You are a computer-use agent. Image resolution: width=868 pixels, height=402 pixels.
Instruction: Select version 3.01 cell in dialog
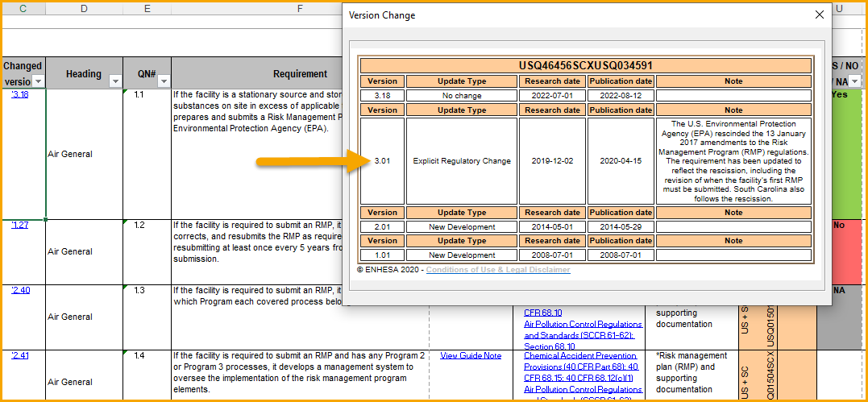click(382, 161)
